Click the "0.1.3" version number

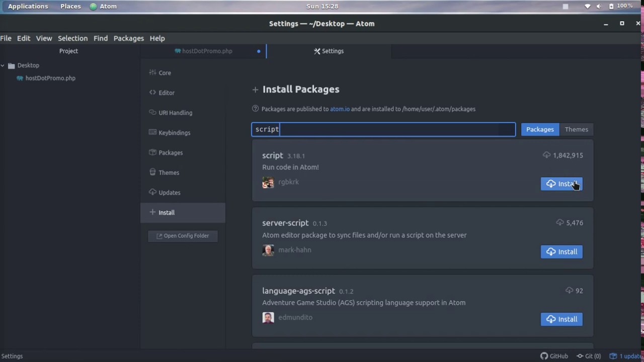click(x=319, y=223)
